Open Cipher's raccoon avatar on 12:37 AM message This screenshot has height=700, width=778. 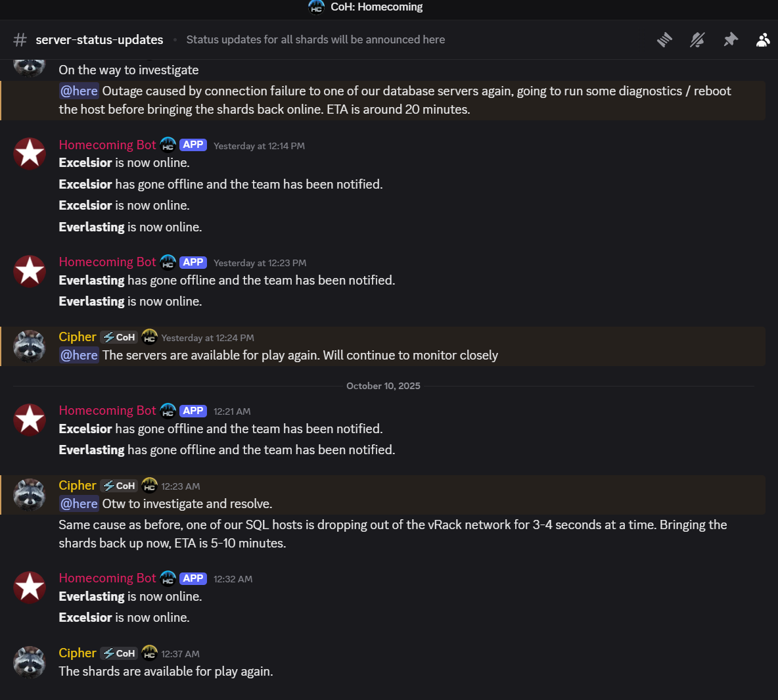pyautogui.click(x=30, y=662)
